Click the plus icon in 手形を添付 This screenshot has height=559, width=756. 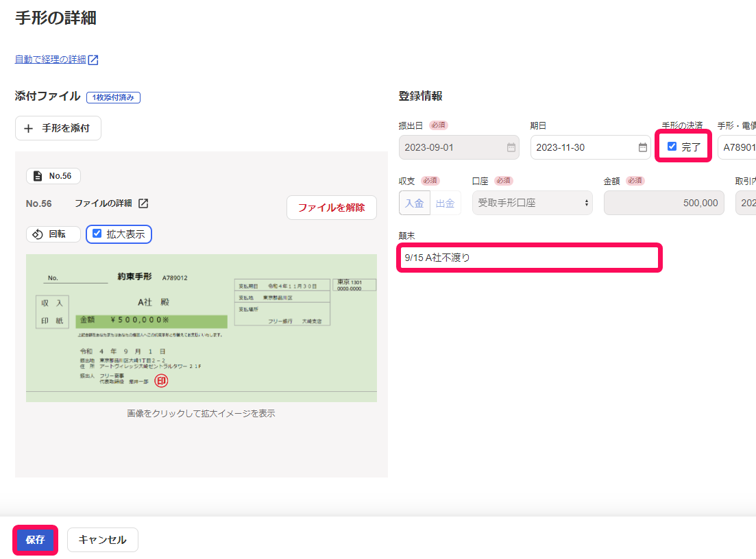29,129
